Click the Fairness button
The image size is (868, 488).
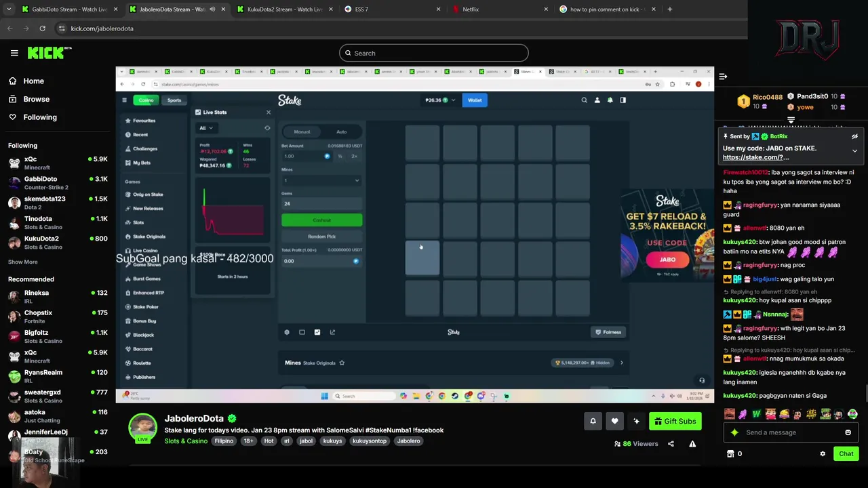click(608, 332)
